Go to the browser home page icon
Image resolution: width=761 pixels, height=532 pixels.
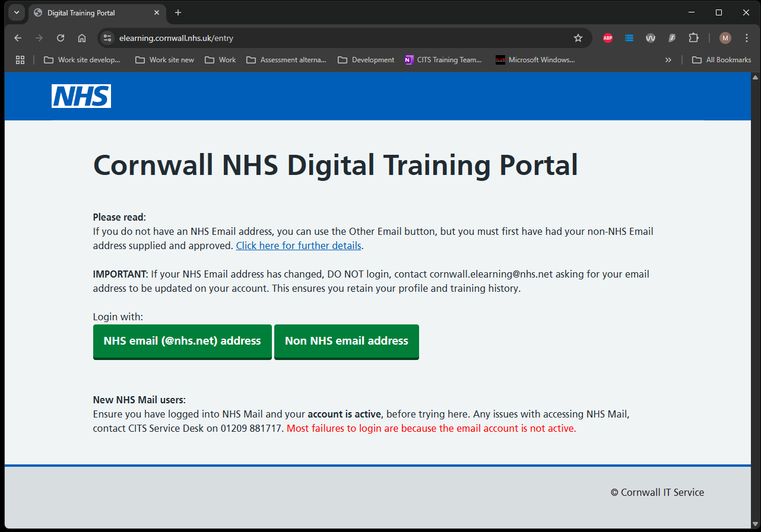(x=81, y=37)
